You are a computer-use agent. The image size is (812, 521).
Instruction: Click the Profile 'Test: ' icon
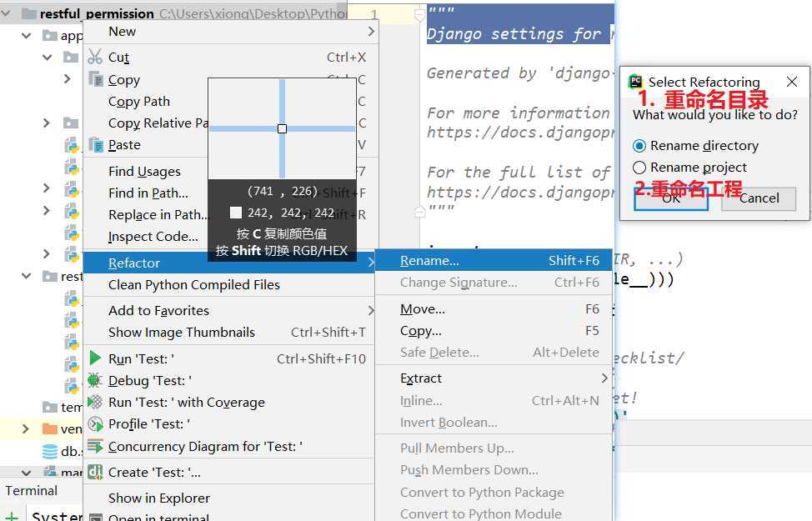[95, 424]
